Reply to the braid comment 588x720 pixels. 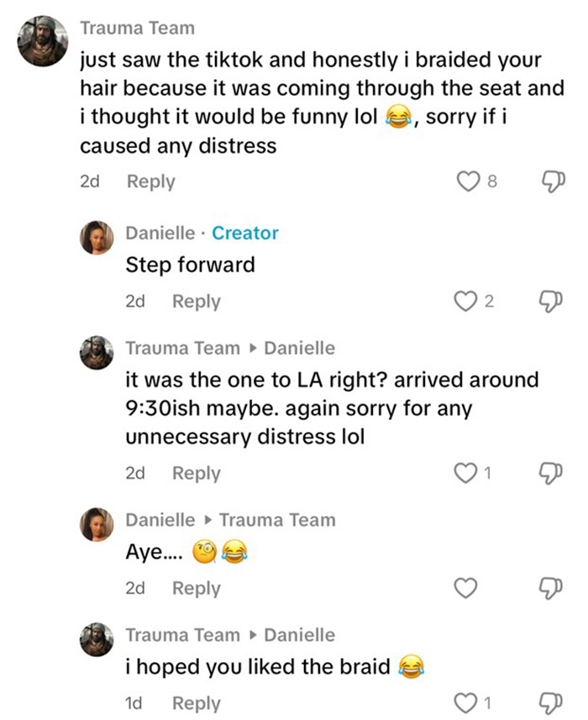point(196,703)
